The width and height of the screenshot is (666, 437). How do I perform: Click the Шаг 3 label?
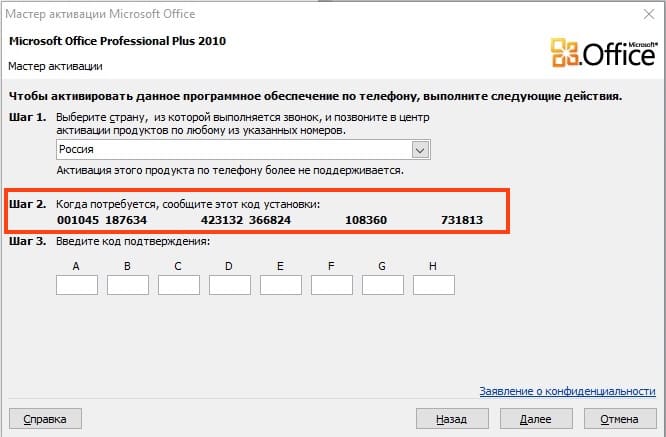tap(28, 241)
